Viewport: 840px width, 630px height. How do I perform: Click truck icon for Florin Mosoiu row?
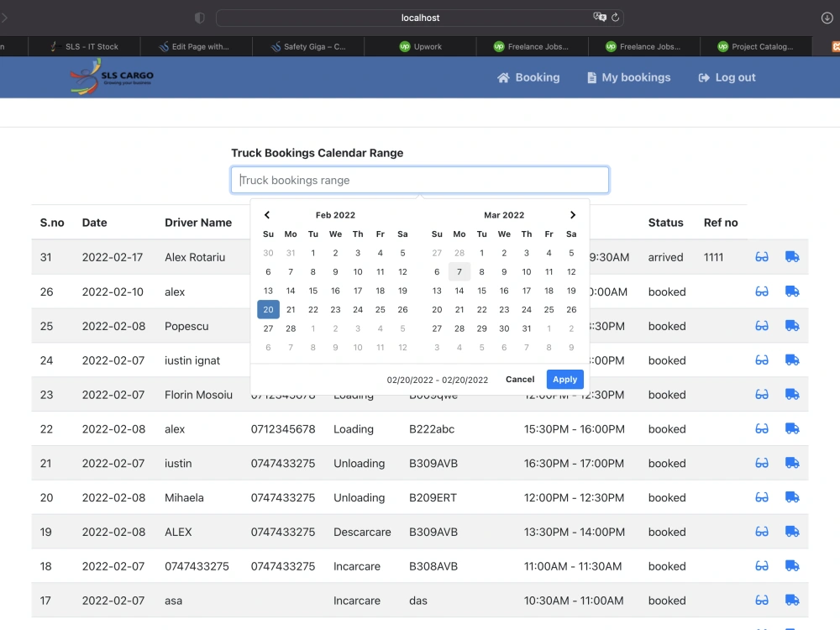792,394
